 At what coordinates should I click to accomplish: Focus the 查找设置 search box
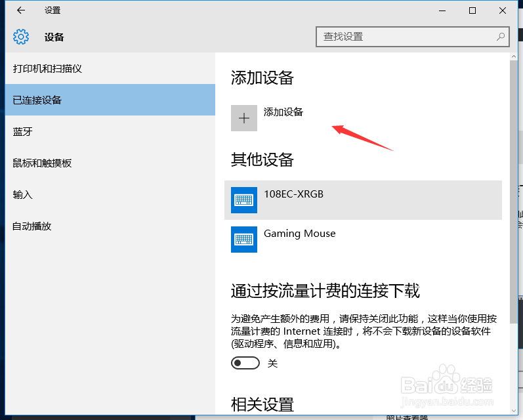tap(412, 37)
